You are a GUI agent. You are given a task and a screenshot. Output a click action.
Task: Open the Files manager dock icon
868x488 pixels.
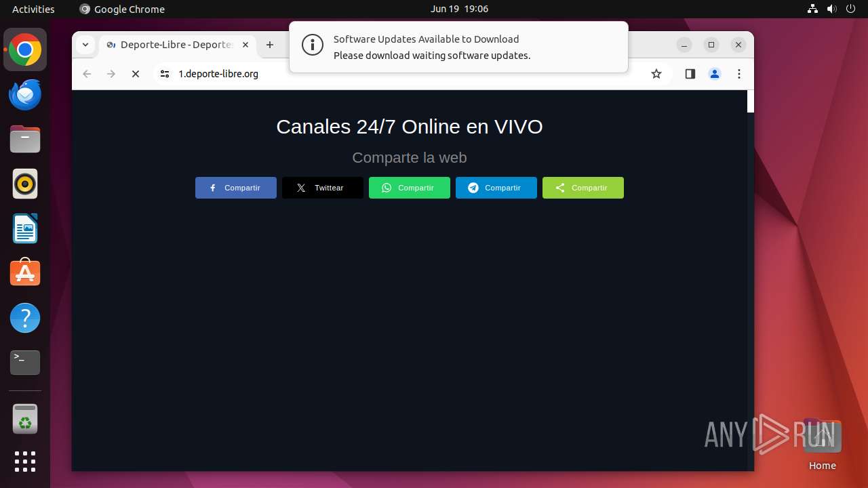[25, 139]
